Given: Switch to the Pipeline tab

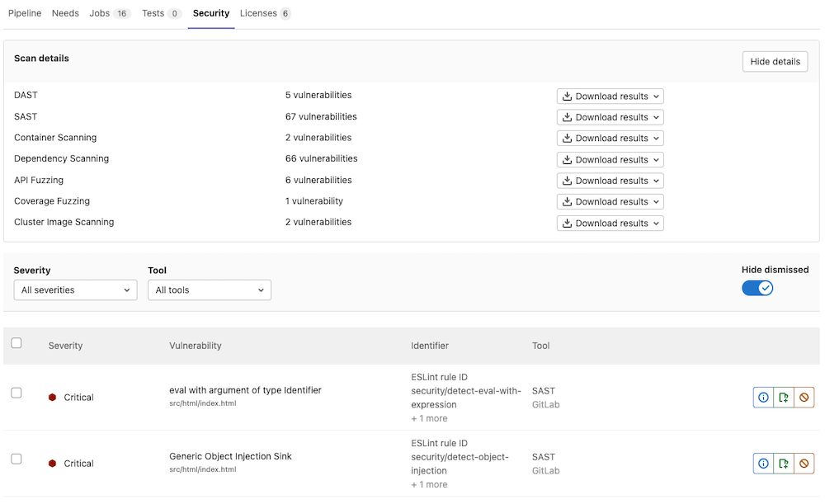Looking at the screenshot, I should click(x=25, y=13).
